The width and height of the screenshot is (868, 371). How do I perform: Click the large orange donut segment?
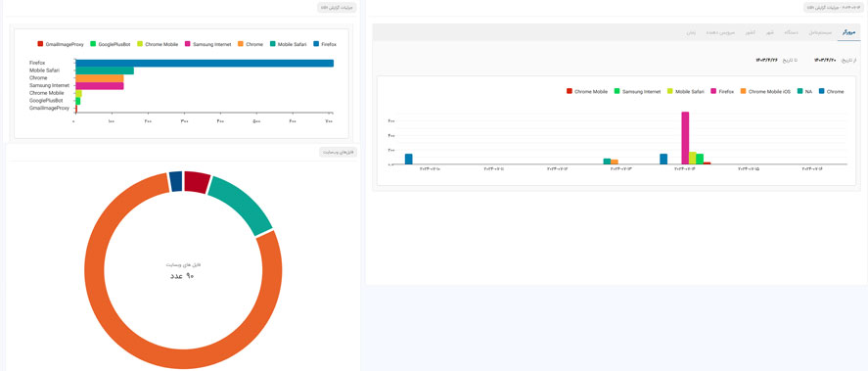point(183,358)
